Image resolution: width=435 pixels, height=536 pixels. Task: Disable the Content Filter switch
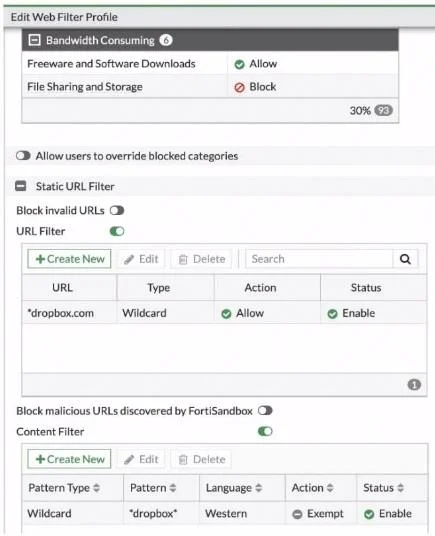[x=265, y=431]
